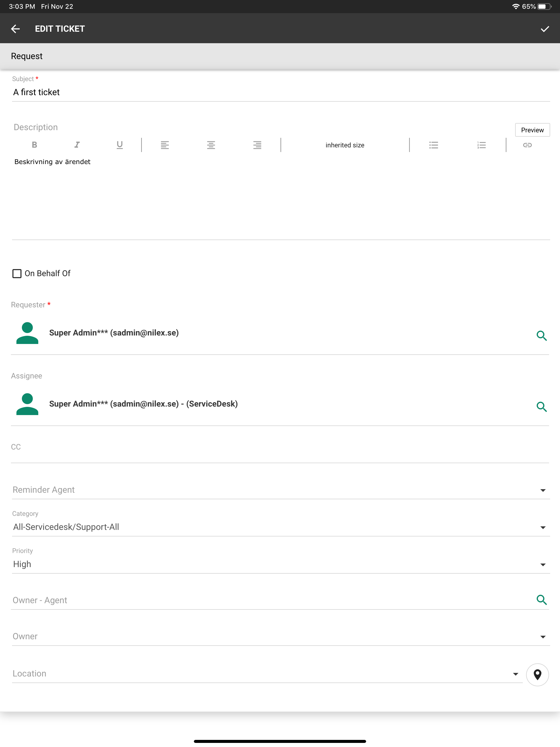
Task: Select Requester name Super Admin (sadmin@nilex.se)
Action: pyautogui.click(x=114, y=333)
